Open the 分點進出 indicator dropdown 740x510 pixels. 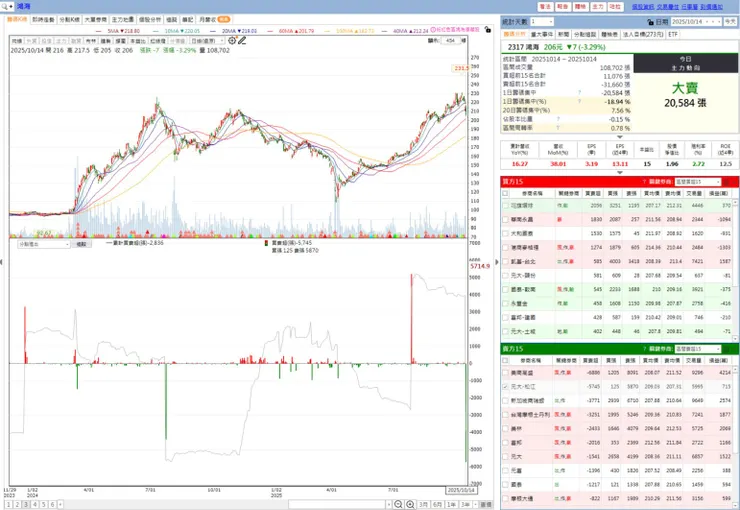click(x=43, y=244)
